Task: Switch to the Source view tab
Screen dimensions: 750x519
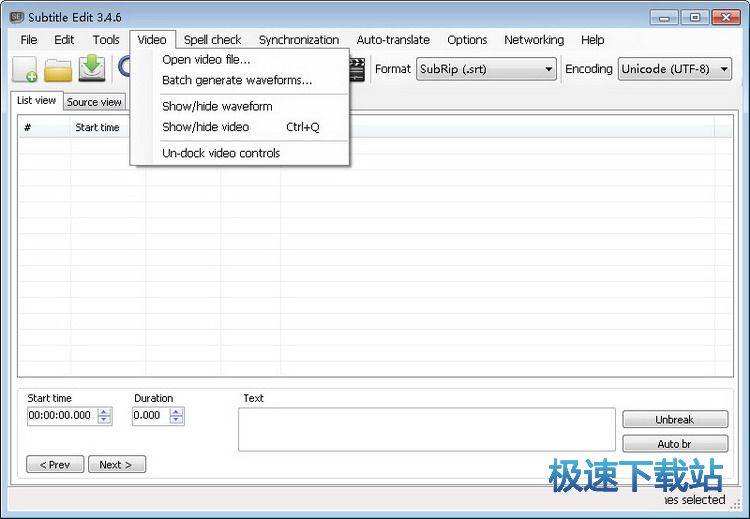Action: pos(94,102)
